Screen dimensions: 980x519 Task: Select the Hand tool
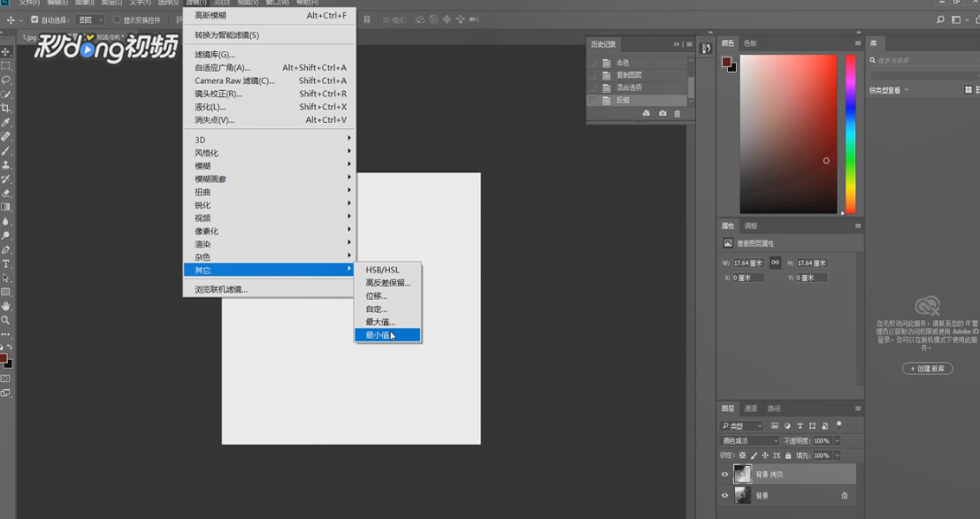click(5, 306)
